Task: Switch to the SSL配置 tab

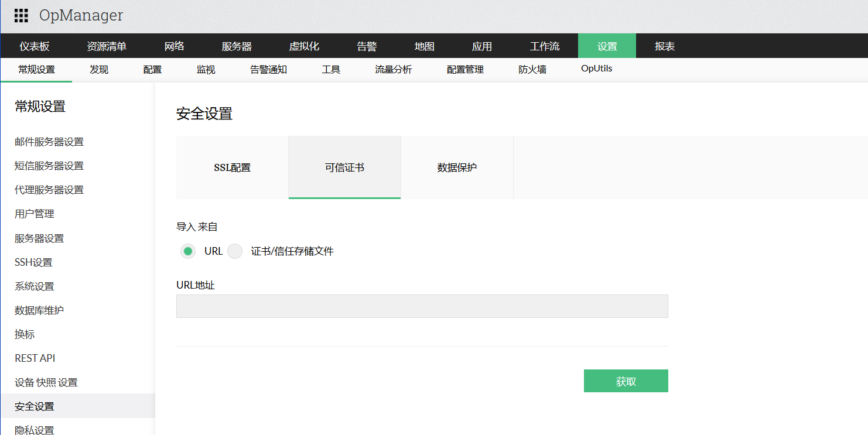Action: click(x=232, y=167)
